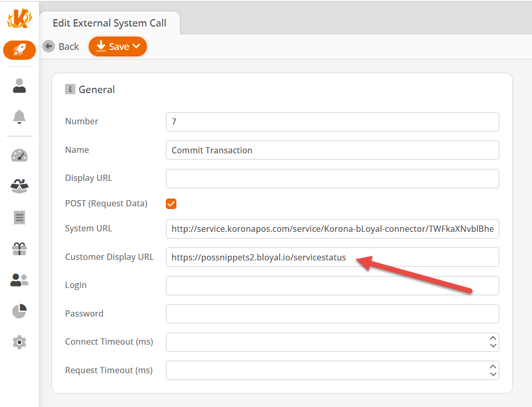
Task: Focus the Number field containing 7
Action: click(332, 122)
